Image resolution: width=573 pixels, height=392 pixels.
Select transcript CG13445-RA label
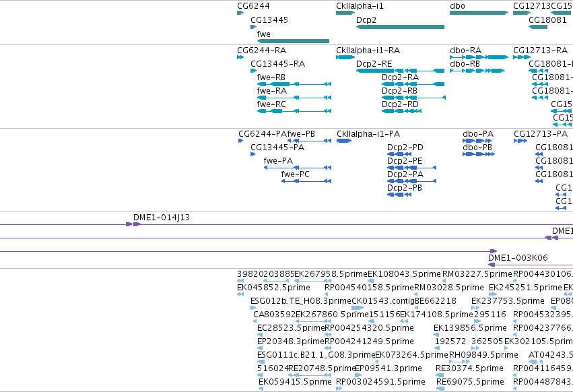coord(277,64)
